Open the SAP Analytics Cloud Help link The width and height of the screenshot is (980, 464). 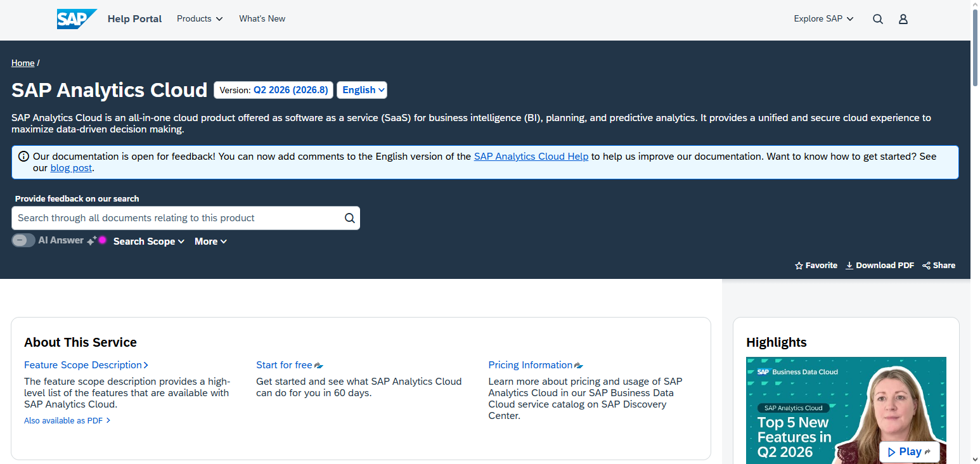[531, 156]
